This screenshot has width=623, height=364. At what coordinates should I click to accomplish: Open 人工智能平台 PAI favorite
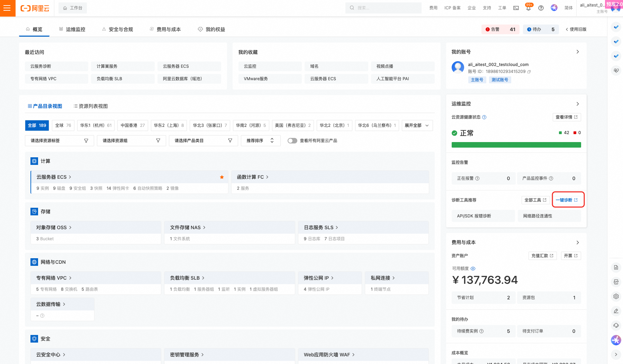point(403,79)
